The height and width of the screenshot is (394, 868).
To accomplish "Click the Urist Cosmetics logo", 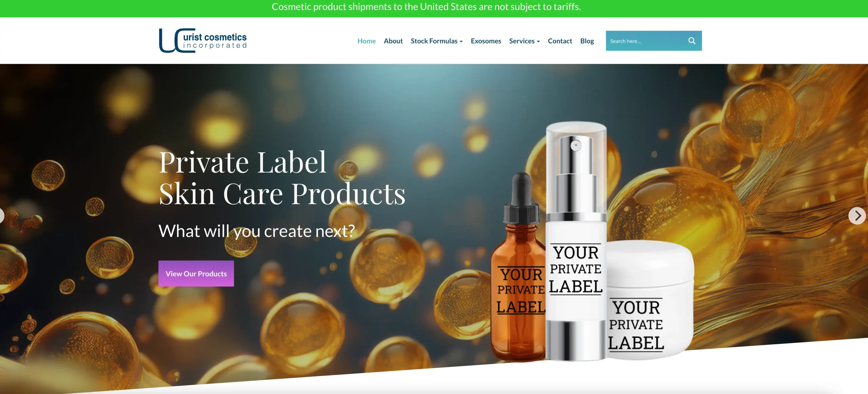I will pyautogui.click(x=203, y=41).
